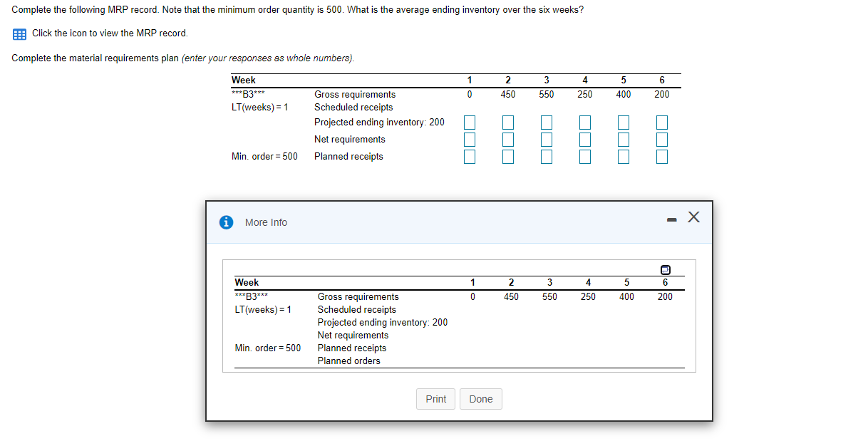Click the Net requirements box for week 2

click(508, 139)
